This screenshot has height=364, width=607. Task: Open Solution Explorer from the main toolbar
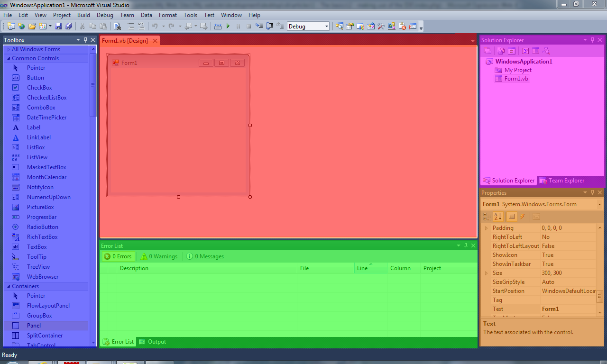tap(339, 26)
